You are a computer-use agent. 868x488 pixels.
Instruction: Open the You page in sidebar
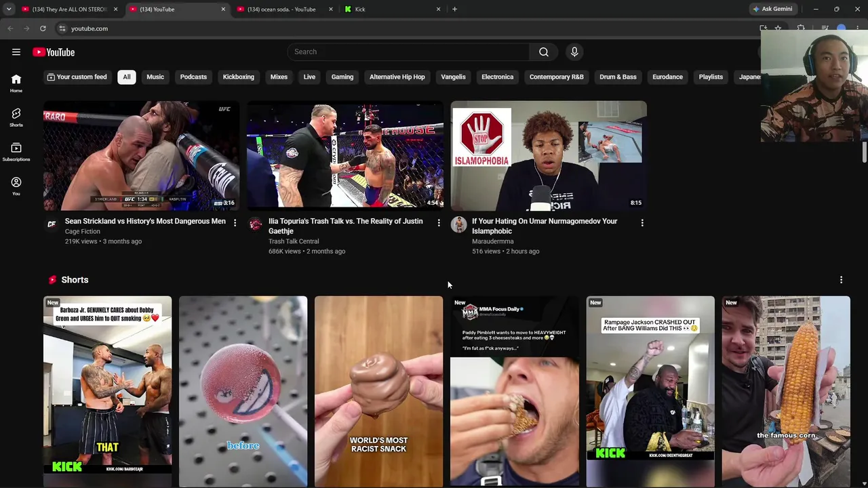16,186
